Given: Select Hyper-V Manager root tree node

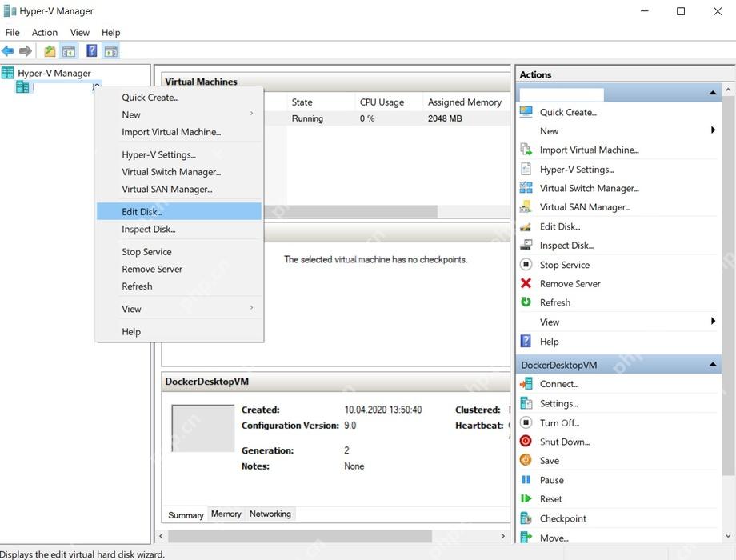Looking at the screenshot, I should coord(54,73).
